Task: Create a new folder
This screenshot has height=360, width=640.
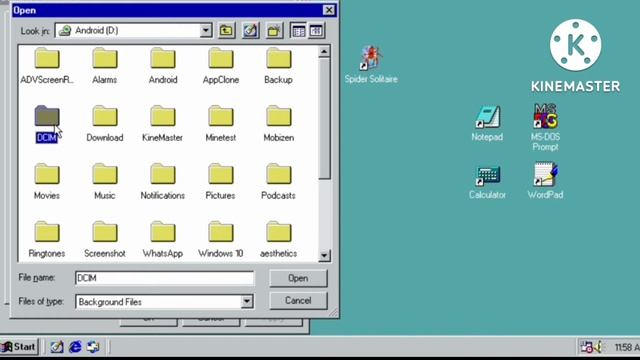Action: (x=274, y=31)
